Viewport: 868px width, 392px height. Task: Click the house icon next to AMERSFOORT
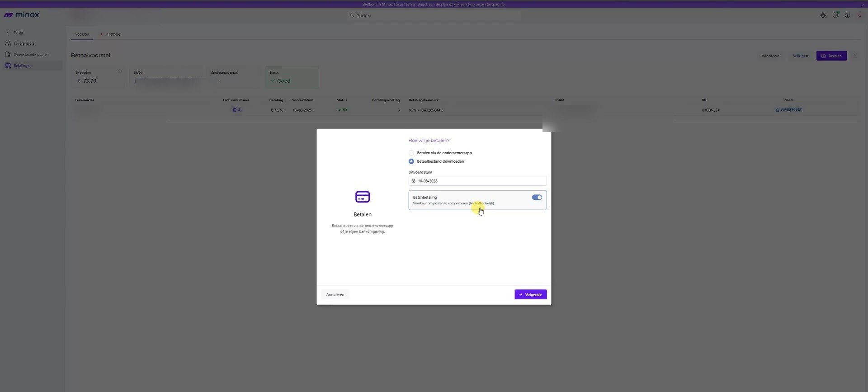pyautogui.click(x=778, y=110)
